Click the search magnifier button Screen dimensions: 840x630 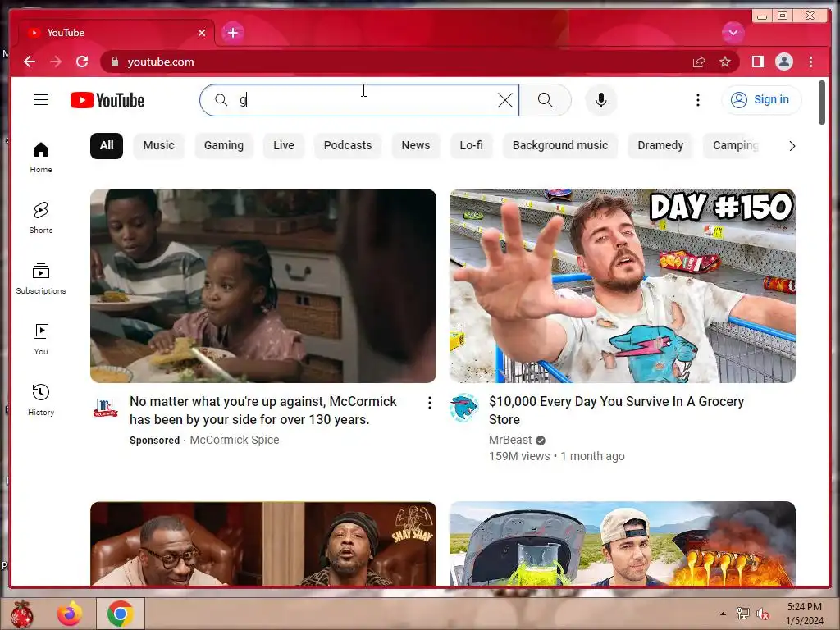(545, 100)
